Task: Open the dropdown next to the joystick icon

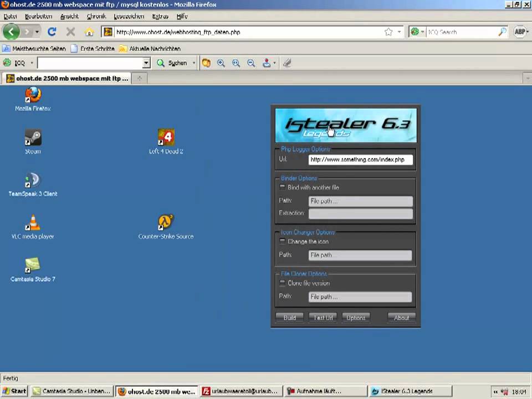Action: click(x=274, y=63)
